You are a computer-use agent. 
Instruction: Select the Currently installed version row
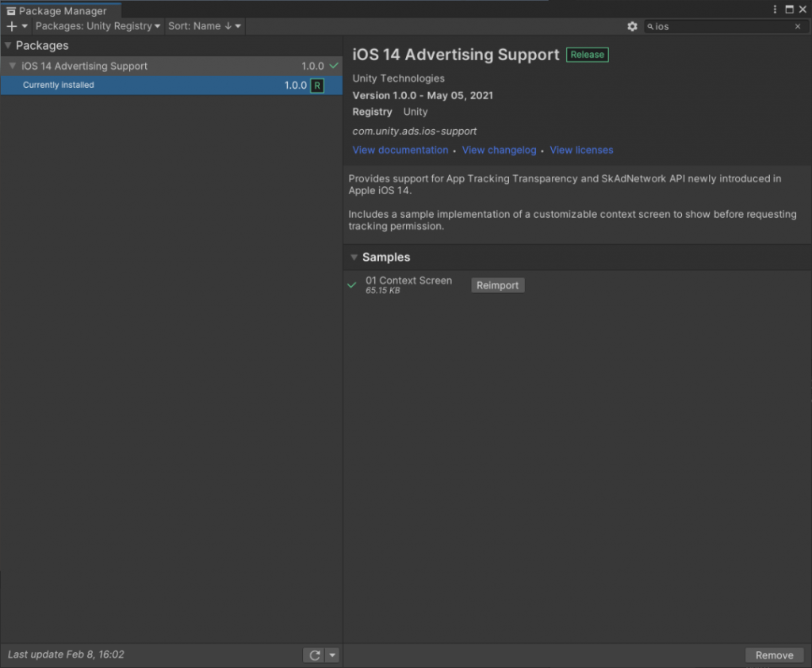pyautogui.click(x=171, y=86)
